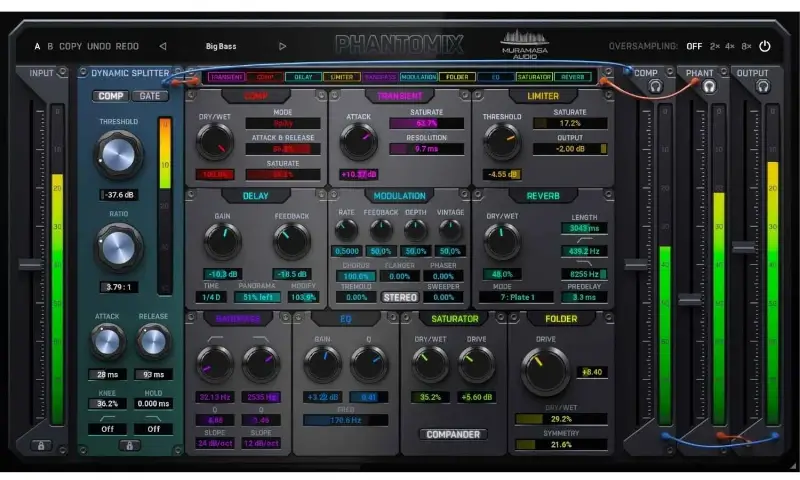Switch the Dynamic Splitter to GATE mode
Image resolution: width=800 pixels, height=480 pixels.
150,96
